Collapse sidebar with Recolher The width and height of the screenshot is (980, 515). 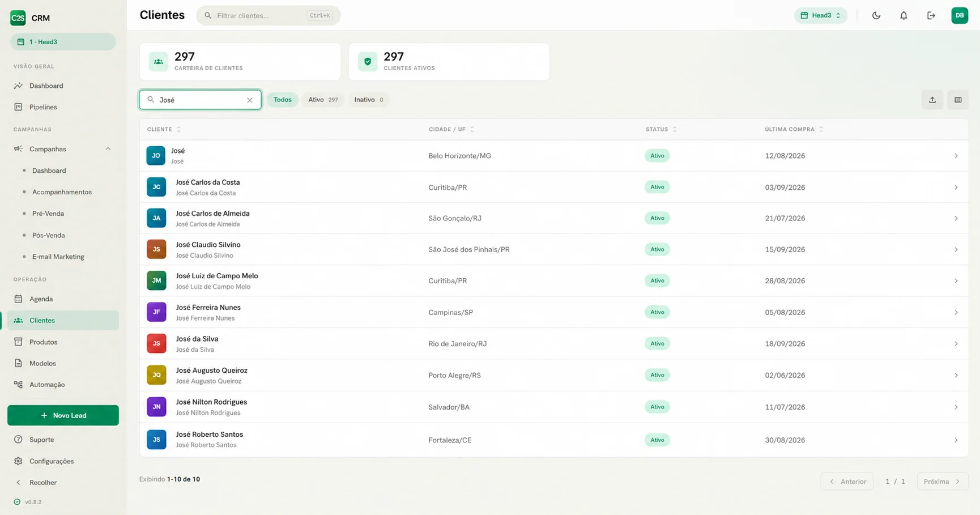click(x=63, y=483)
